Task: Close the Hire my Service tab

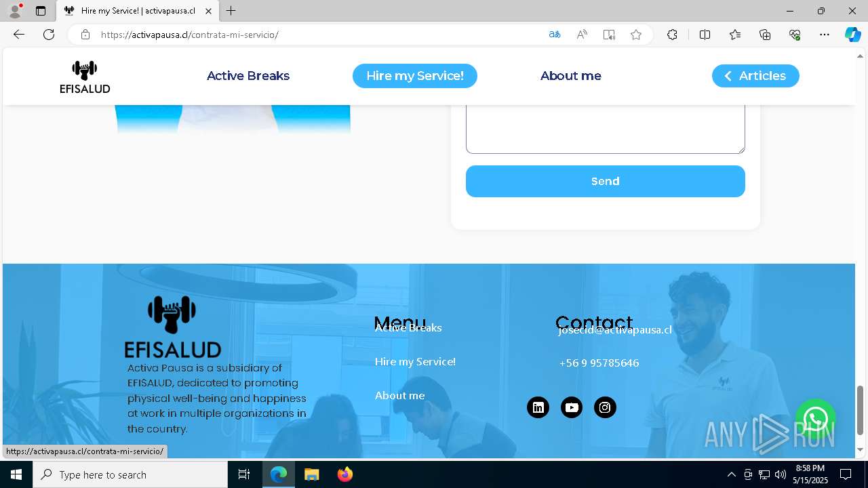Action: pyautogui.click(x=208, y=11)
